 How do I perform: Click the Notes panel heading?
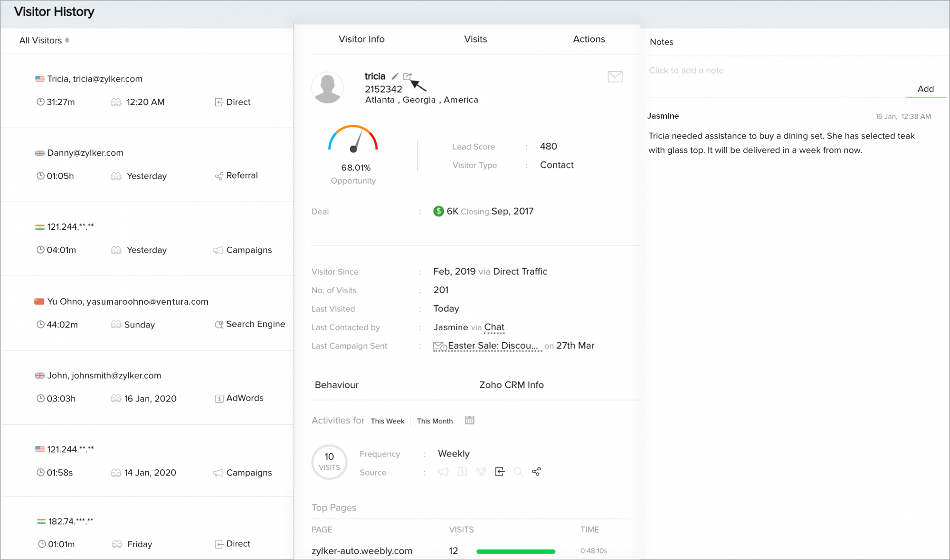661,42
